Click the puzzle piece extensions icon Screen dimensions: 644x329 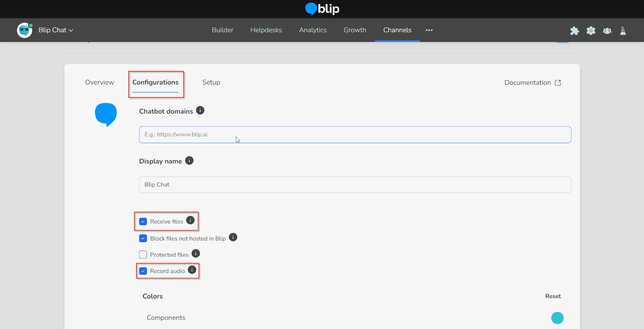click(574, 31)
